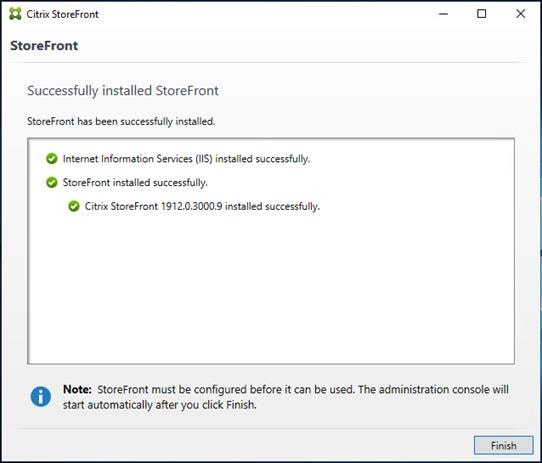This screenshot has height=463, width=542.
Task: Click the green check beside IIS installed
Action: point(52,159)
